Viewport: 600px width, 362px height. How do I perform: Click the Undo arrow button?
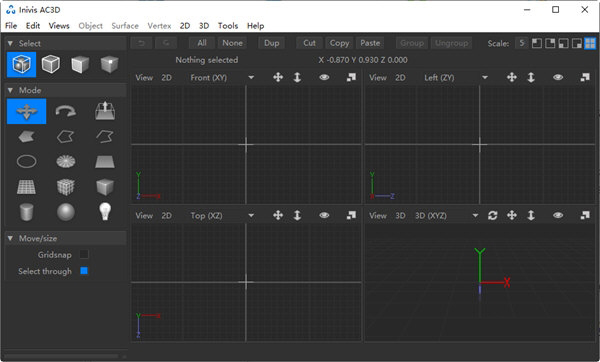pyautogui.click(x=141, y=43)
